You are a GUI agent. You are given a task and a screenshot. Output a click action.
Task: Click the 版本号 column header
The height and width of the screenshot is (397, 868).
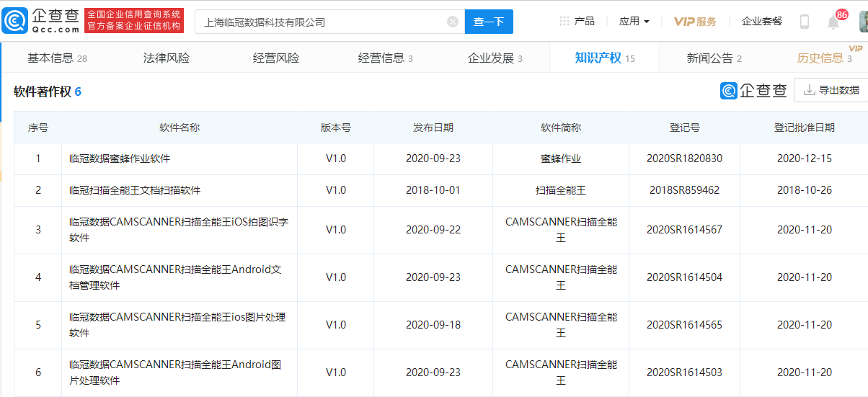[x=336, y=128]
